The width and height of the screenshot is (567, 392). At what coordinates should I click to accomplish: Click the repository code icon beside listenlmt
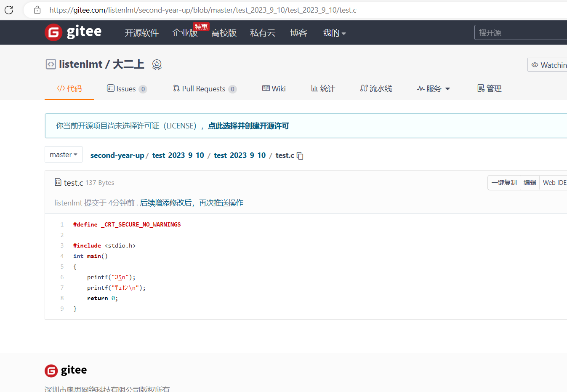pyautogui.click(x=51, y=64)
